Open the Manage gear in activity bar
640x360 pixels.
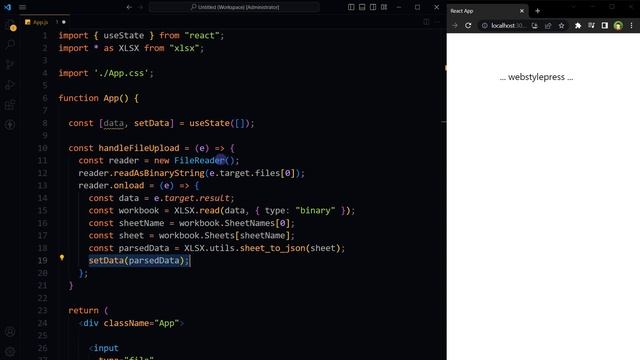tap(10, 351)
